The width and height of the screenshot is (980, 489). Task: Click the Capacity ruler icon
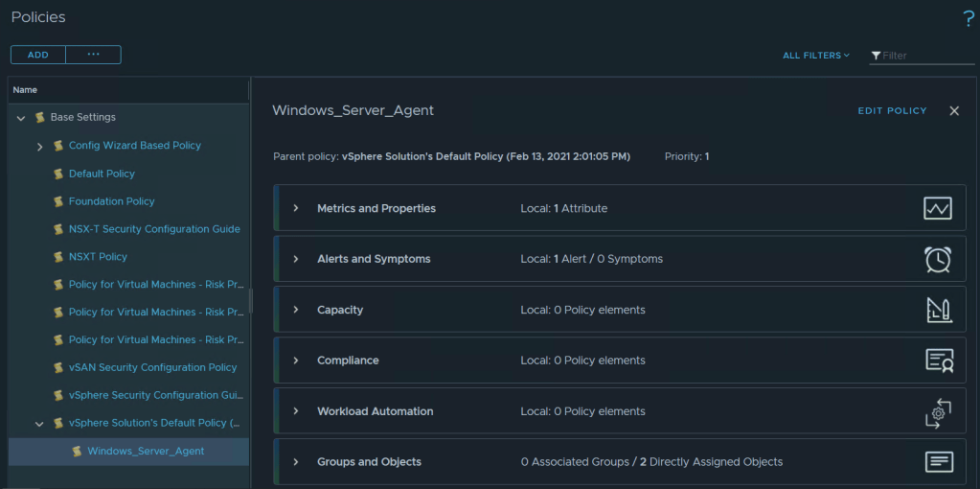click(937, 310)
